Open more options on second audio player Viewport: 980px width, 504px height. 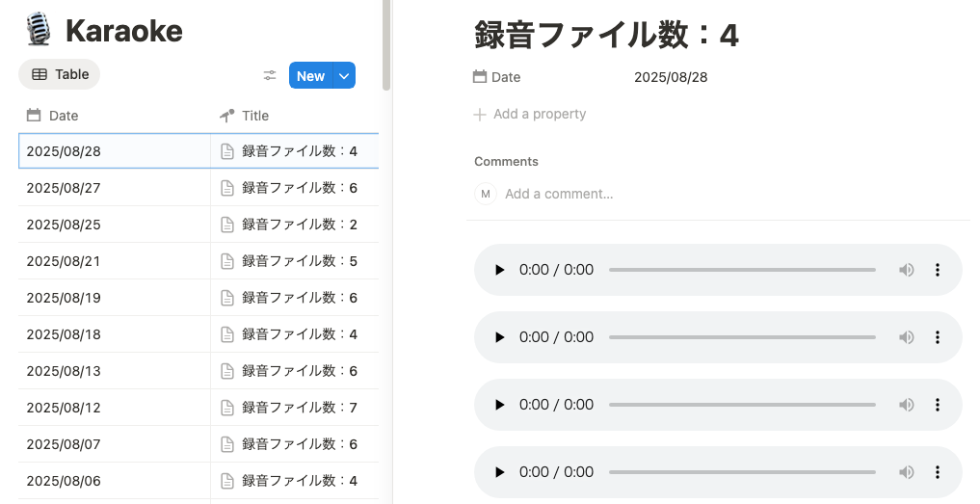click(937, 337)
